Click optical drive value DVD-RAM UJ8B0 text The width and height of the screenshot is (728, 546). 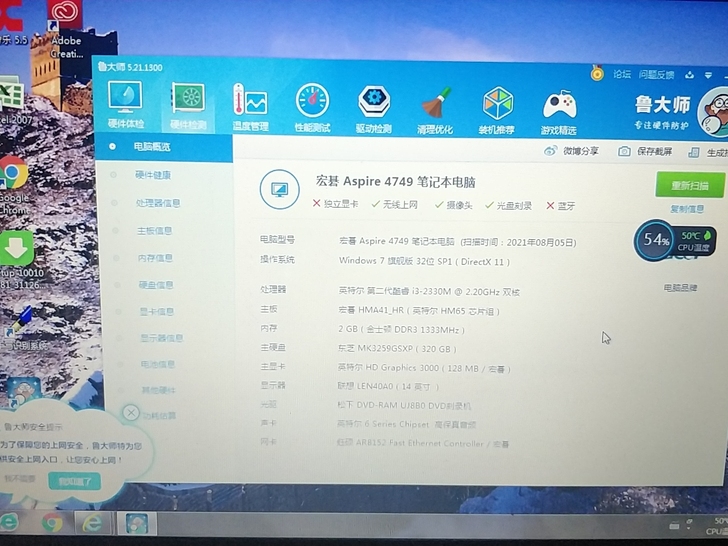tap(403, 406)
